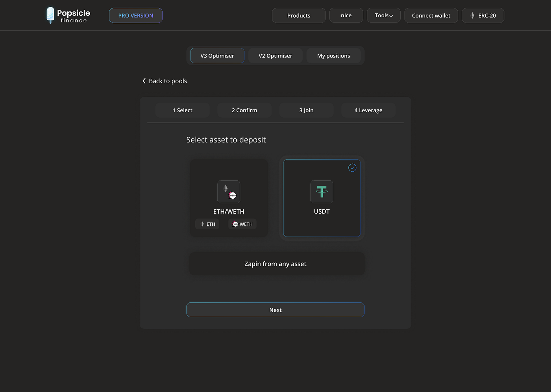Click the nIce button in header
551x392 pixels.
click(346, 15)
